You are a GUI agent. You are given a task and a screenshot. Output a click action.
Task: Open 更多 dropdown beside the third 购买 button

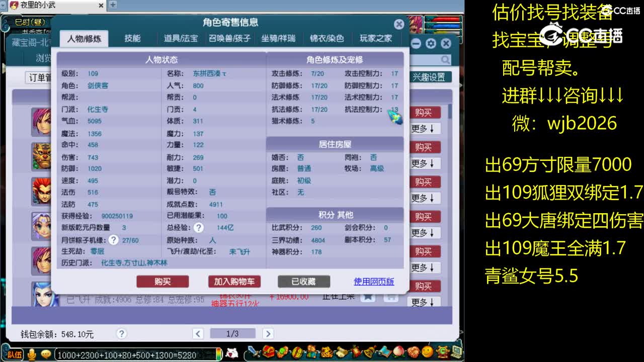pyautogui.click(x=425, y=198)
